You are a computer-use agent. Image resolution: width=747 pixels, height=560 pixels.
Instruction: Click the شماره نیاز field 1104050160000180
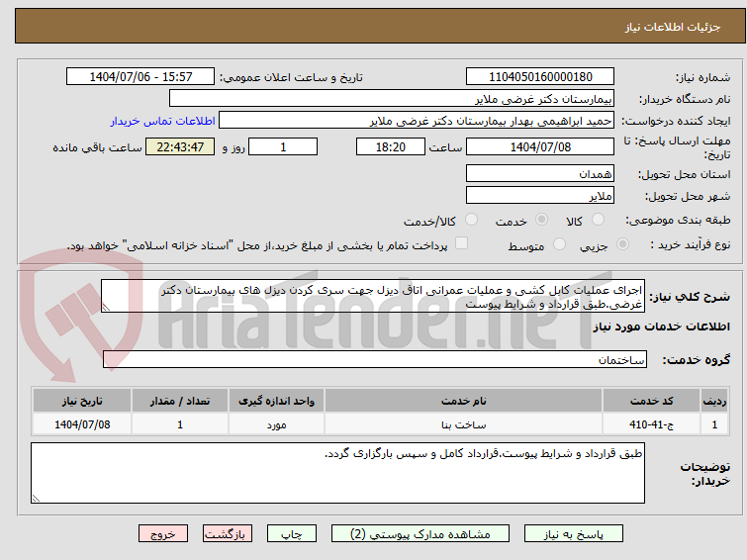pyautogui.click(x=540, y=77)
